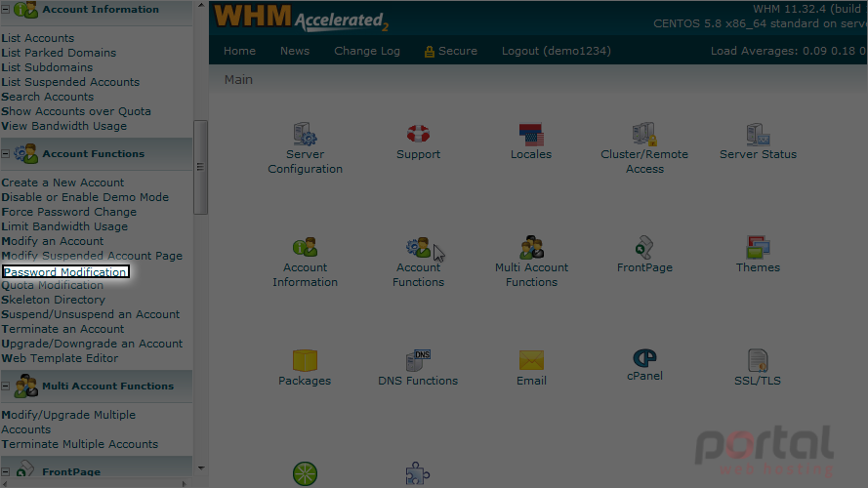This screenshot has width=868, height=488.
Task: Collapse the FrontPage sidebar section
Action: pos(6,472)
